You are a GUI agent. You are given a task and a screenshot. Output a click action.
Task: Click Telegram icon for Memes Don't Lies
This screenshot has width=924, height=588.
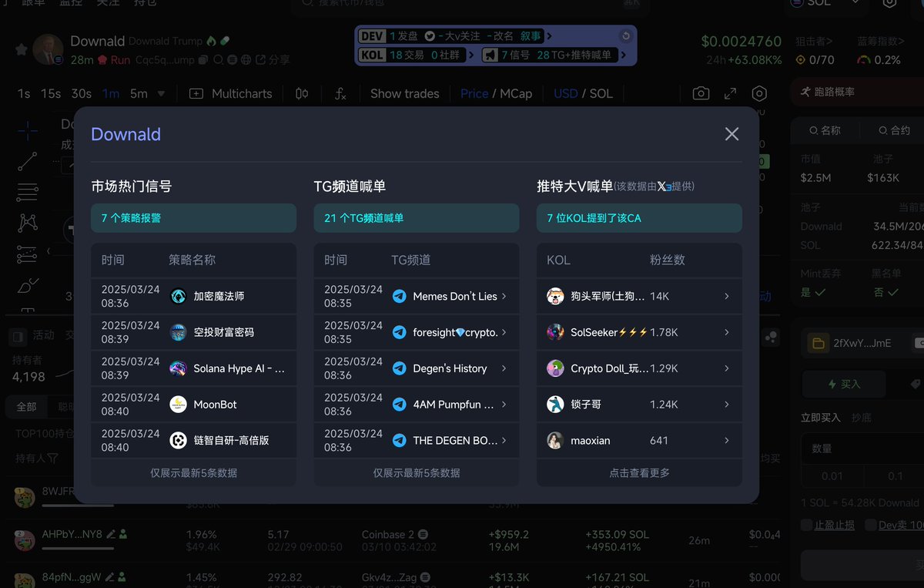pos(399,296)
